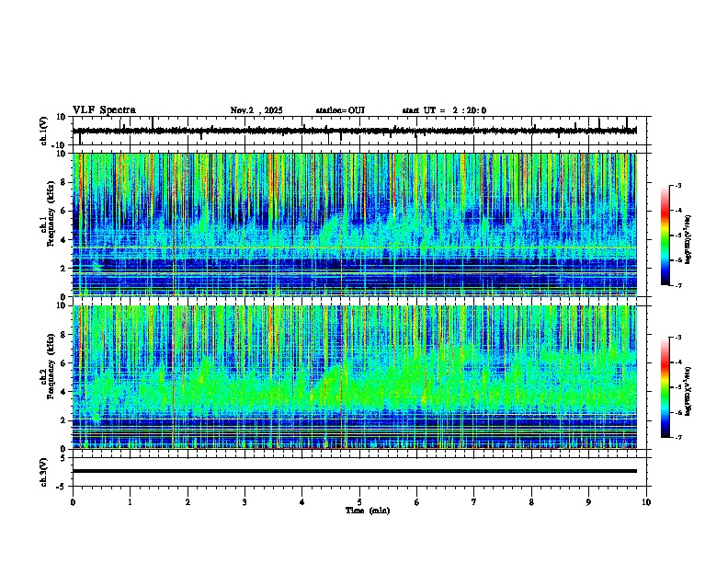Click the "VLF Spectra" title text
Image resolution: width=728 pixels, height=563 pixels.
(104, 110)
